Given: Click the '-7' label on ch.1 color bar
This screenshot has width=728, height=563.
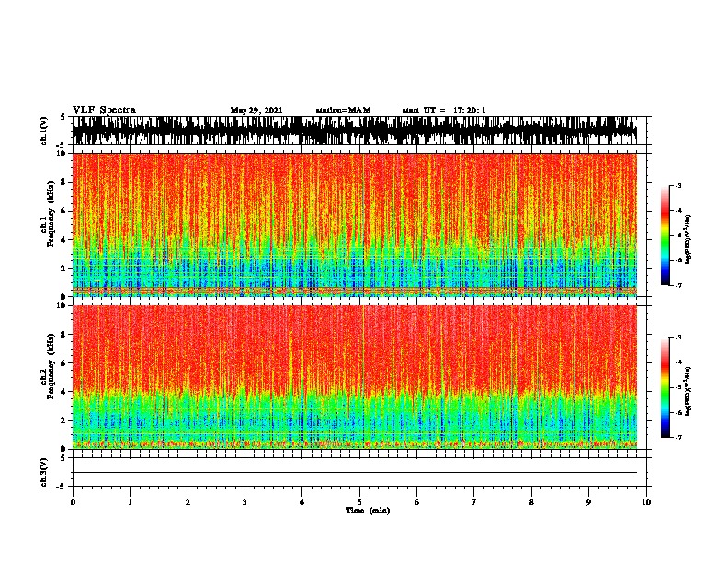Looking at the screenshot, I should [x=677, y=285].
